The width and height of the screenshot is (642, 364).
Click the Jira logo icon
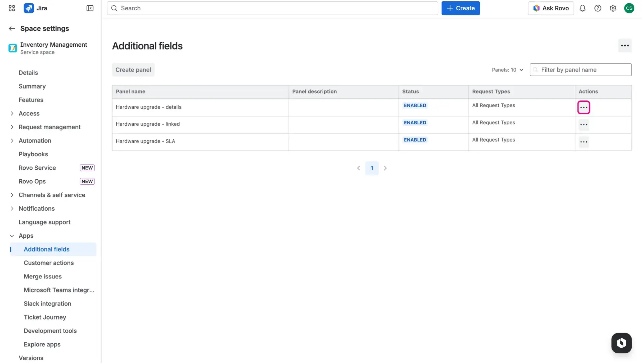(29, 8)
